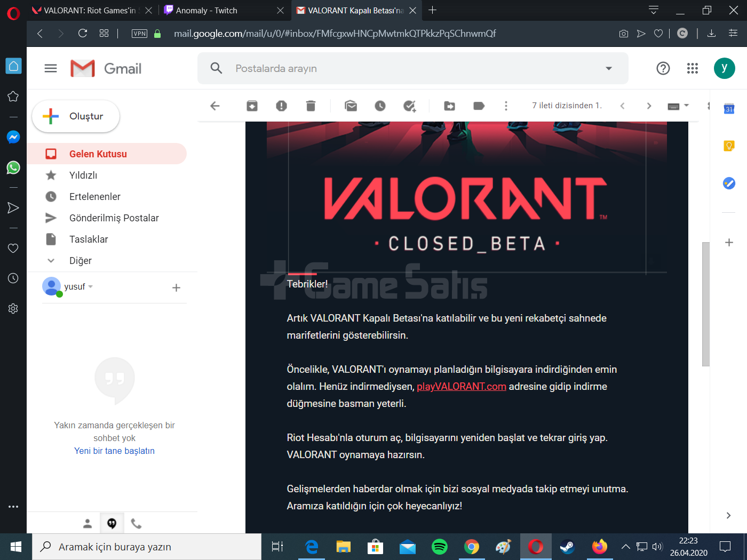Open Google apps grid

click(x=693, y=68)
